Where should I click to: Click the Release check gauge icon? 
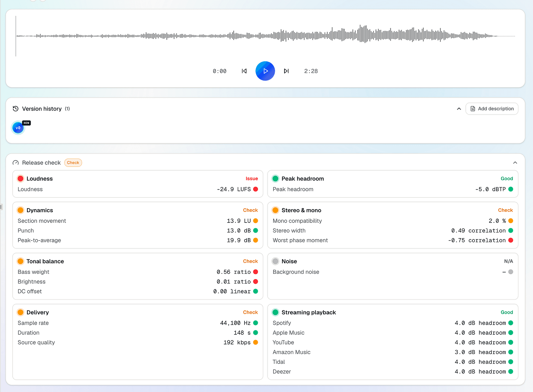pyautogui.click(x=15, y=163)
